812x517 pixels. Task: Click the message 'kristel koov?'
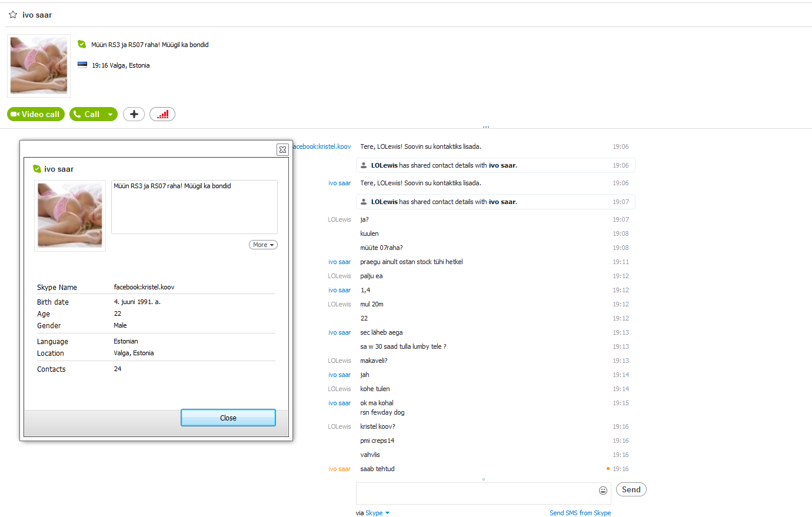[x=378, y=426]
